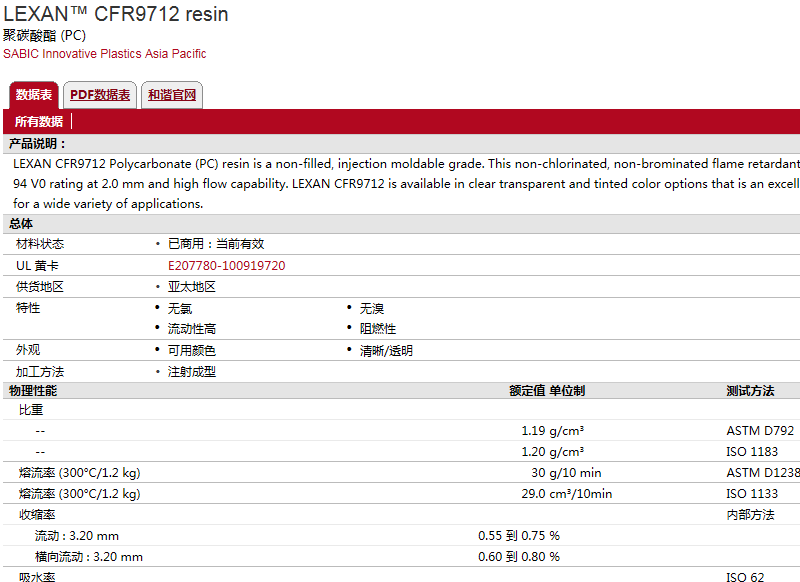Click the 30 g/10 min value
The height and width of the screenshot is (582, 800).
click(x=566, y=473)
